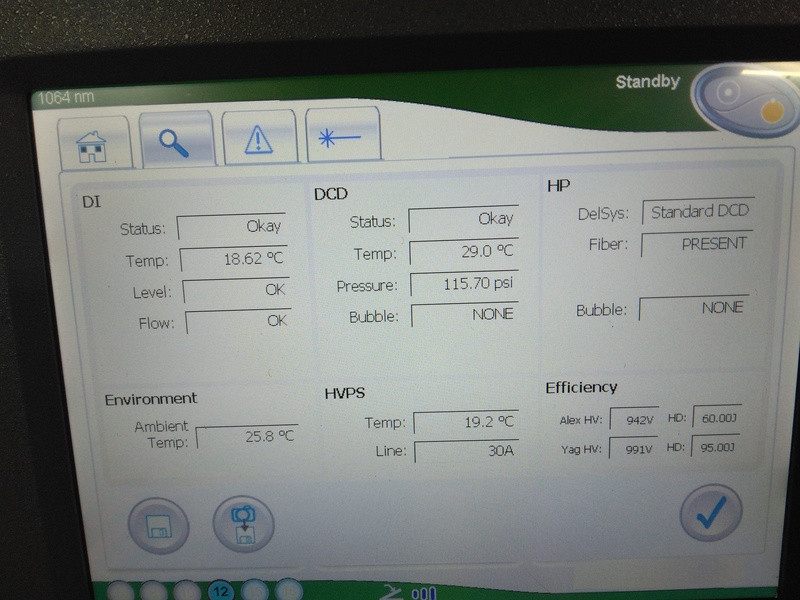Select the DI Temp 18.62 °C field

233,259
